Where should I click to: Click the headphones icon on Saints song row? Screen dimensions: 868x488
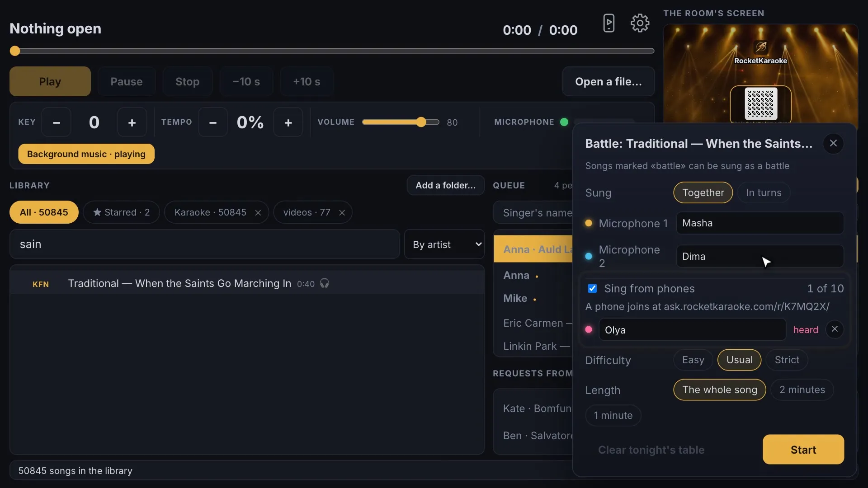pos(325,283)
